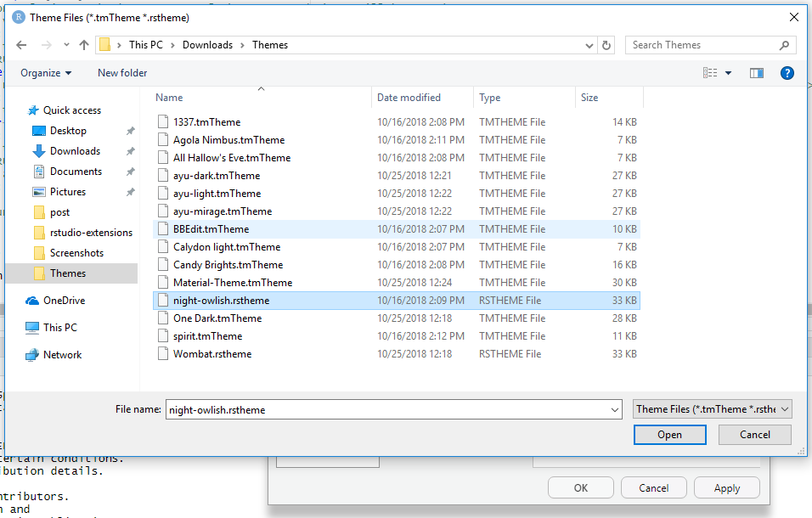This screenshot has width=812, height=518.
Task: Select Network in navigation pane
Action: [x=62, y=355]
